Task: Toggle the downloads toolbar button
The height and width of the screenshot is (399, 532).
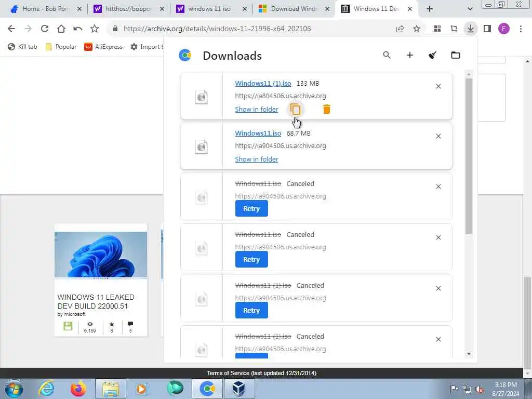Action: click(471, 29)
